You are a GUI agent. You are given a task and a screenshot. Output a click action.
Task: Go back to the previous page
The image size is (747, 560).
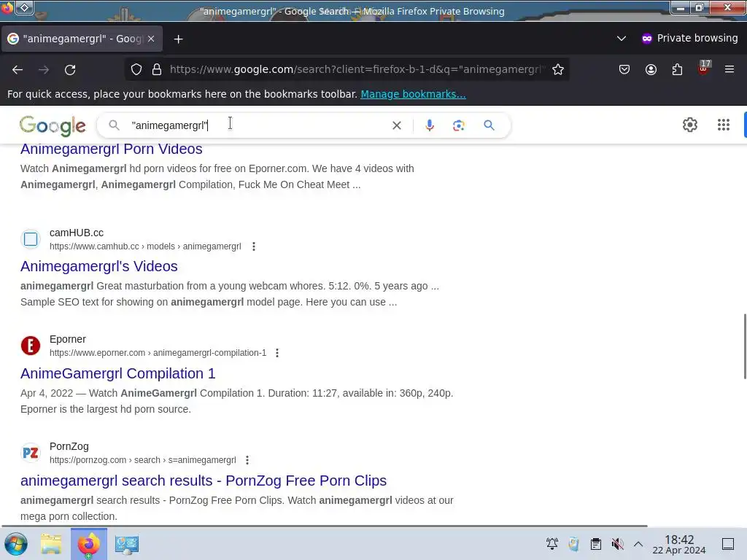coord(18,69)
